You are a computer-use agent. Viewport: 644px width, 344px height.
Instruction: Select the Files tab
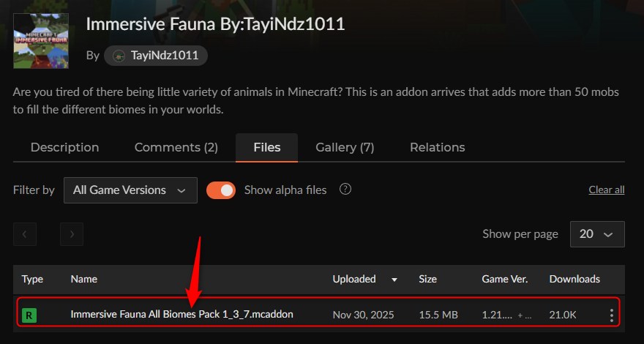point(267,147)
